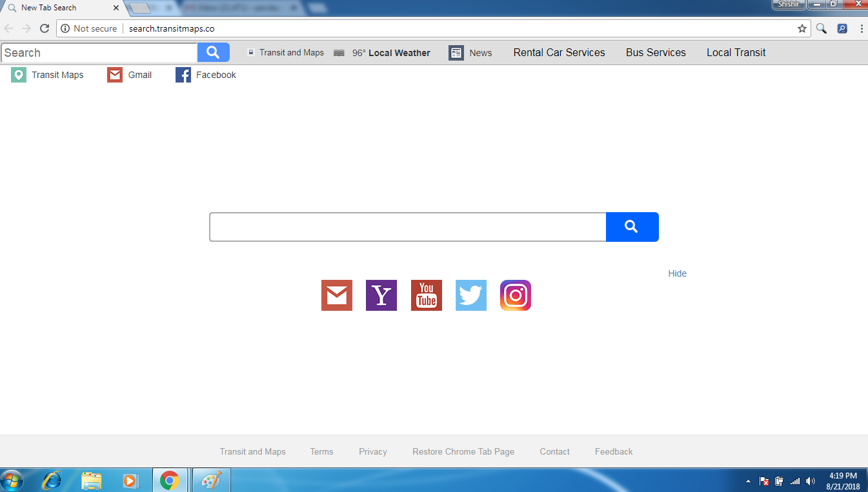Open the Chrome three-dot menu
Screen dimensions: 868x492
click(862, 28)
